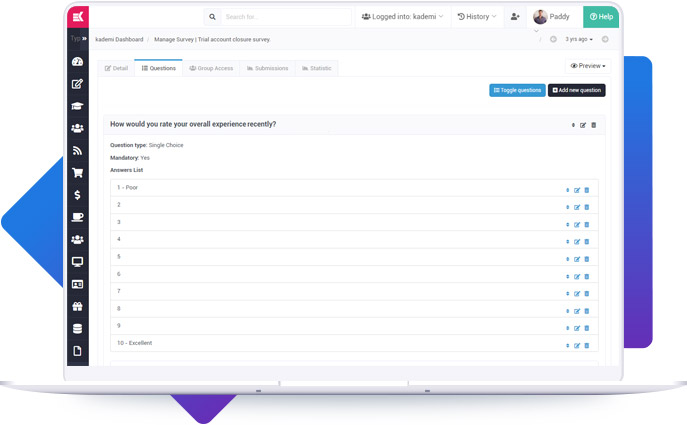Click the green Help button
Screen dimensions: 687x425
tap(600, 17)
